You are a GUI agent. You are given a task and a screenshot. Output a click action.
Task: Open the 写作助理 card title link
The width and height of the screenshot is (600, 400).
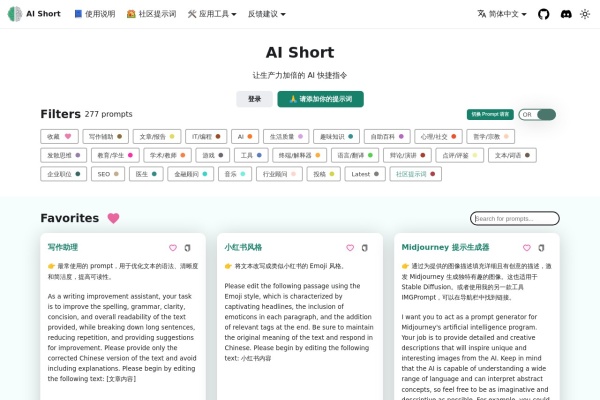pos(63,247)
